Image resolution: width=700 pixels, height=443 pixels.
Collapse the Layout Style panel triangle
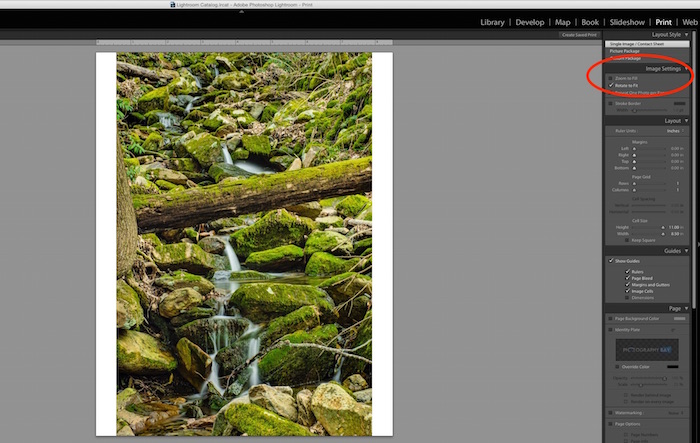(x=686, y=34)
